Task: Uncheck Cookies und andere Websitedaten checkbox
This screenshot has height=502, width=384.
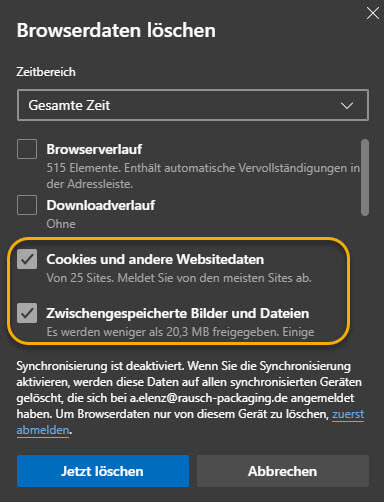Action: pyautogui.click(x=27, y=259)
